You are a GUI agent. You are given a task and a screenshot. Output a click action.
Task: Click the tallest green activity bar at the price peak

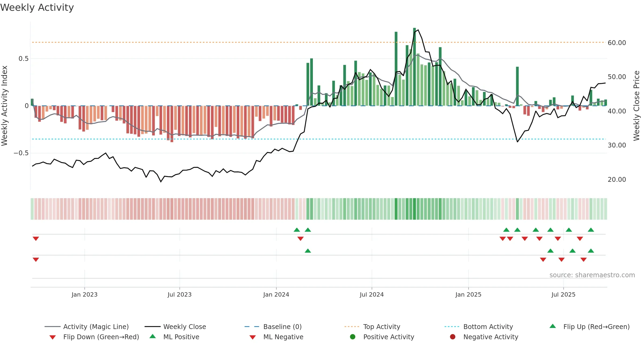(x=414, y=67)
